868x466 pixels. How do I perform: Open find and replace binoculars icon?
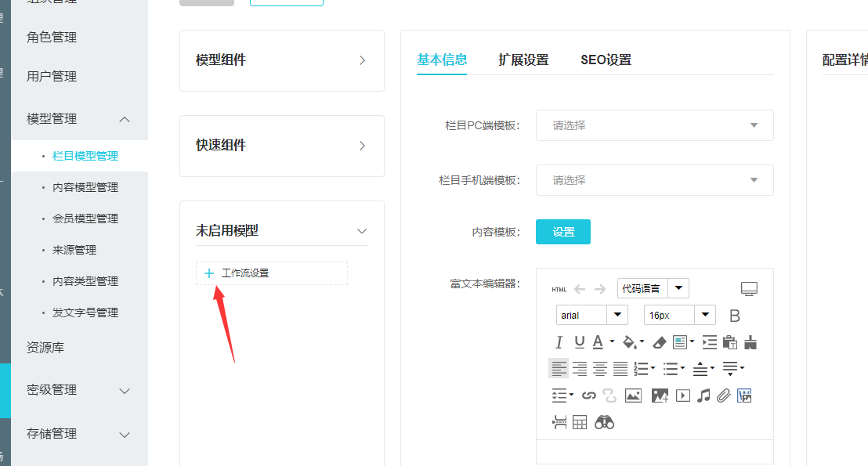click(x=604, y=422)
